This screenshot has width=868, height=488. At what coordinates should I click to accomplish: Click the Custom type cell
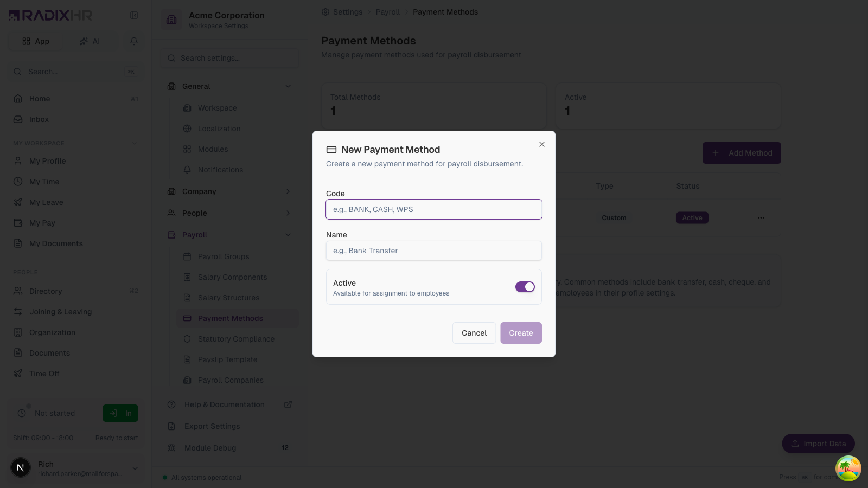coord(614,218)
